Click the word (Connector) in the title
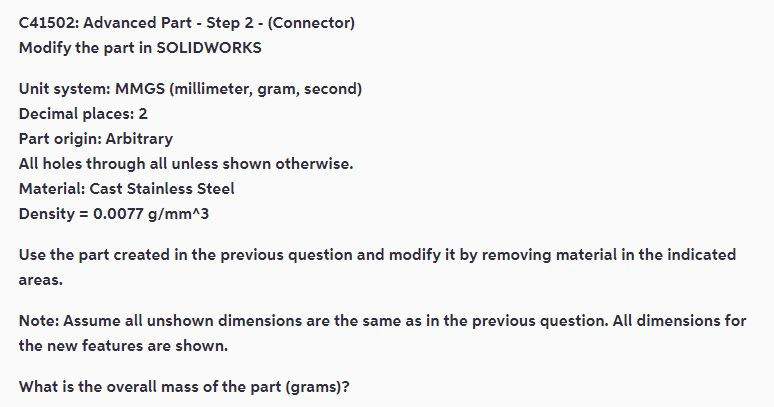 click(311, 23)
